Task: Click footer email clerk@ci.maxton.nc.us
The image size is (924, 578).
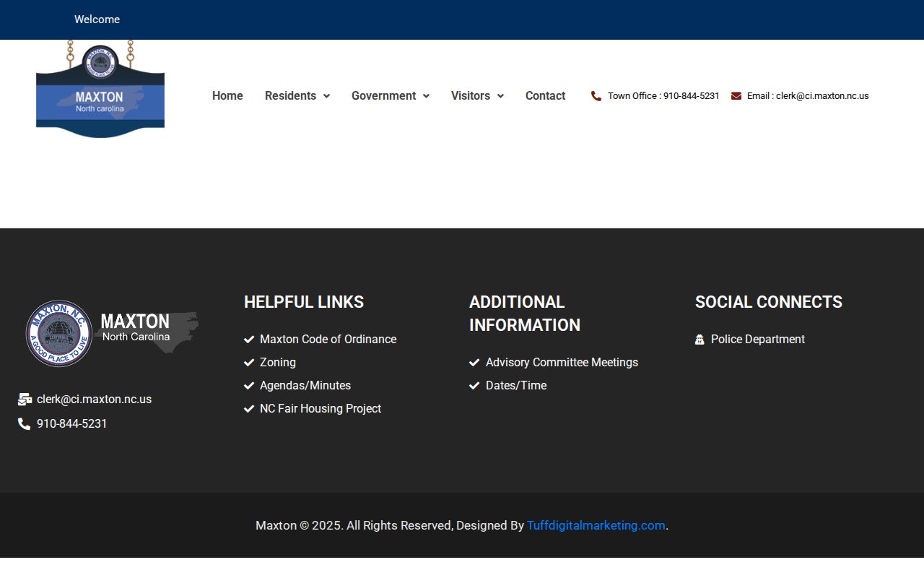Action: (94, 400)
